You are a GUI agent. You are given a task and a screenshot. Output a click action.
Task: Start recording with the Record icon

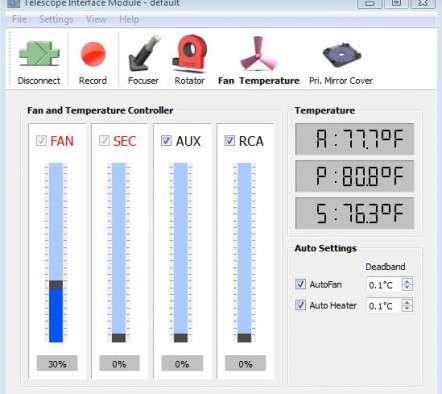click(x=93, y=54)
